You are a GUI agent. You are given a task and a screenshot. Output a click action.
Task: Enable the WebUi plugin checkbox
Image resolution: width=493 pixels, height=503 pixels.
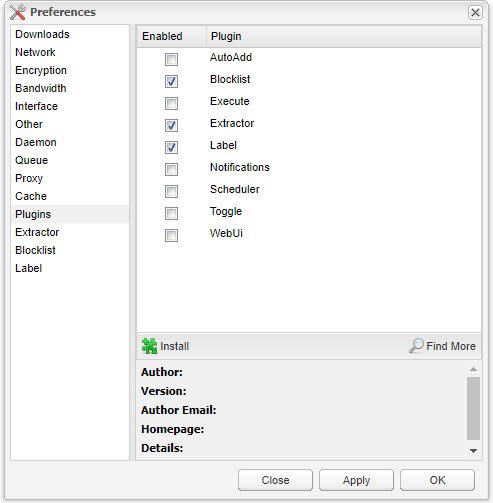point(171,235)
